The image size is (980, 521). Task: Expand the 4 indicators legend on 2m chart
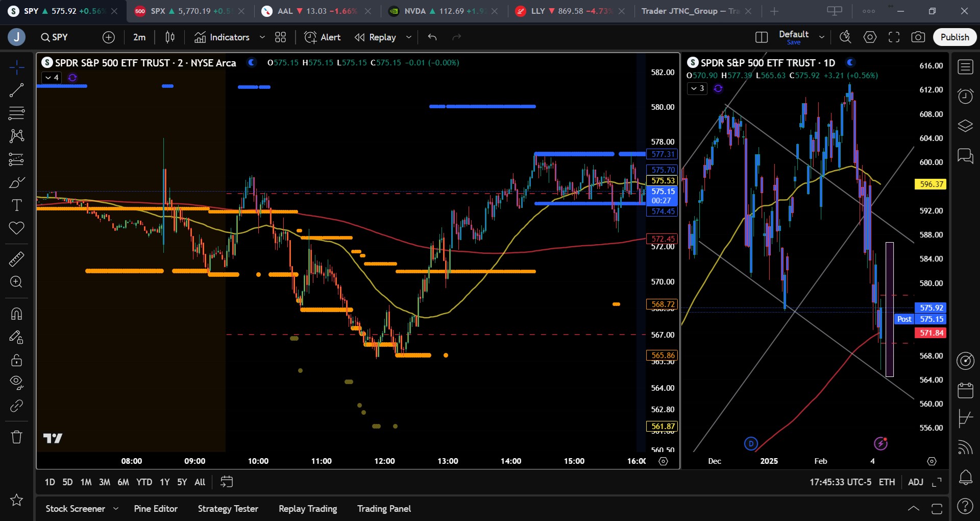click(x=53, y=78)
